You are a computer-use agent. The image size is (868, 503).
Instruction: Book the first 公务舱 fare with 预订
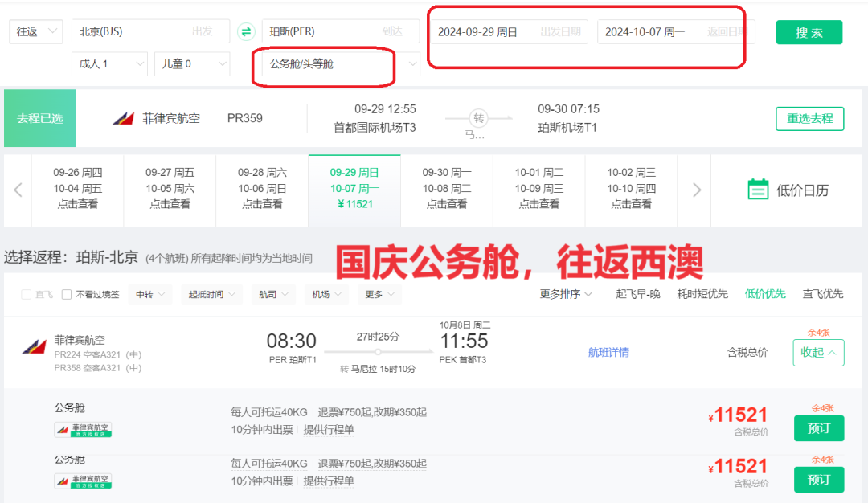[819, 428]
